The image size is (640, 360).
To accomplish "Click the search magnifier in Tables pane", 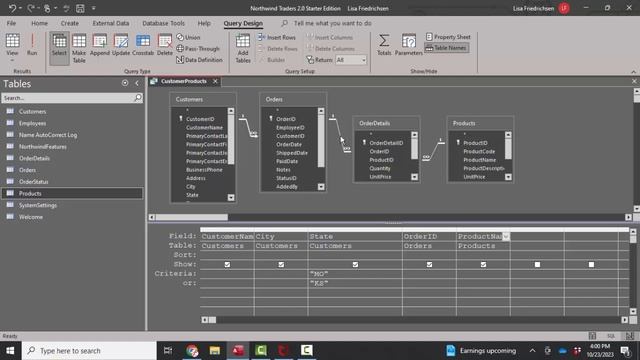I will pos(138,98).
